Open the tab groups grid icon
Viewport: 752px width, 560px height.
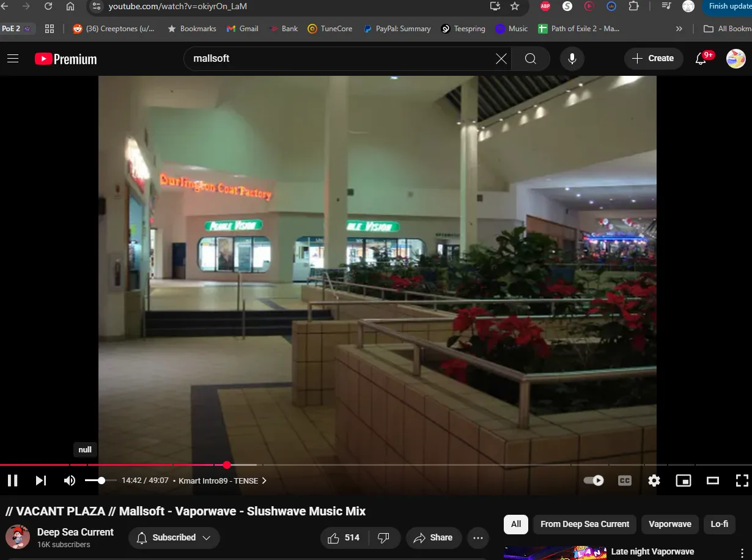(x=50, y=29)
